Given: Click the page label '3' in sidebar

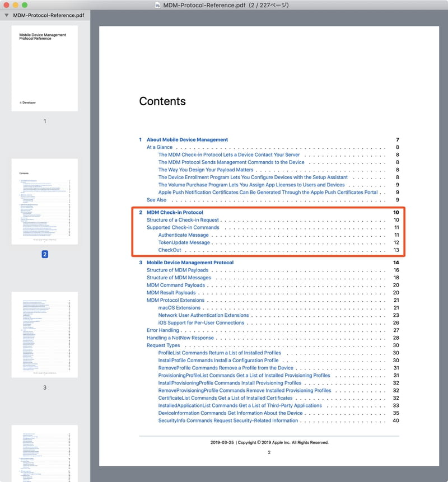Looking at the screenshot, I should pyautogui.click(x=45, y=387).
